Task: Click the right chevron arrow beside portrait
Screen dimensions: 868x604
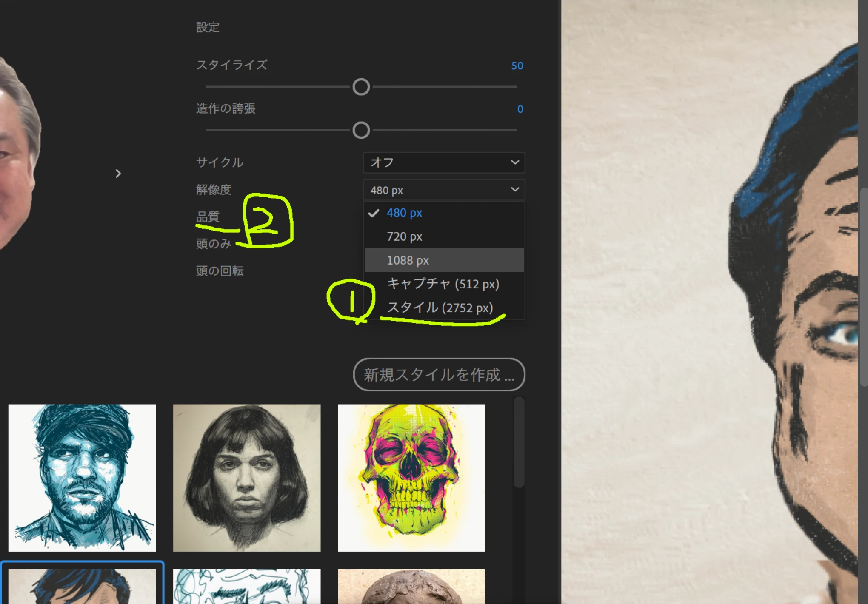Action: tap(118, 174)
